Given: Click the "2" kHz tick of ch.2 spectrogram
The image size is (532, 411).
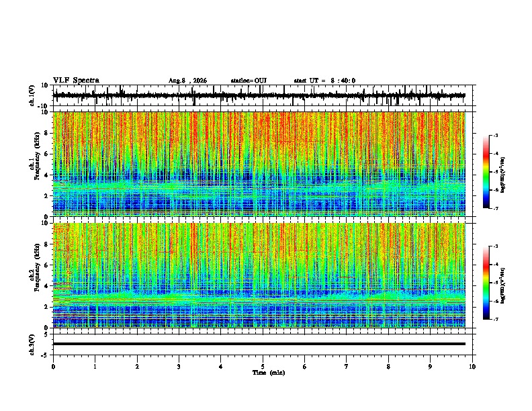Looking at the screenshot, I should 47,307.
